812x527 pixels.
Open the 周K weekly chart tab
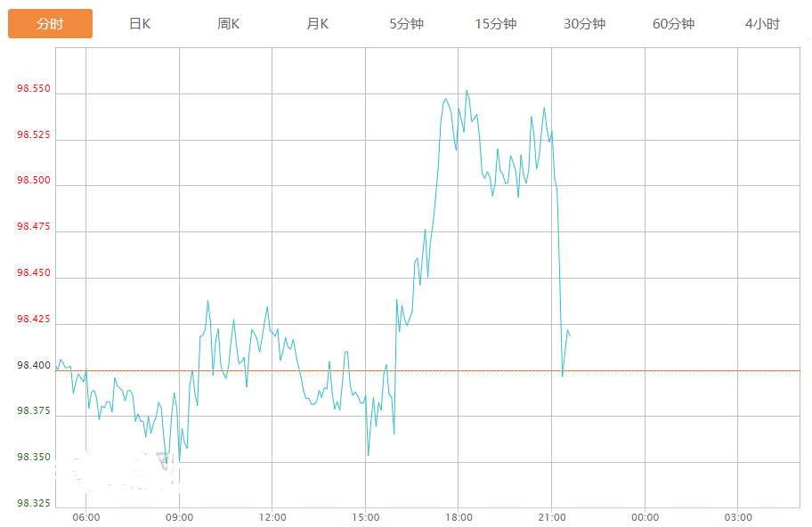[x=229, y=24]
